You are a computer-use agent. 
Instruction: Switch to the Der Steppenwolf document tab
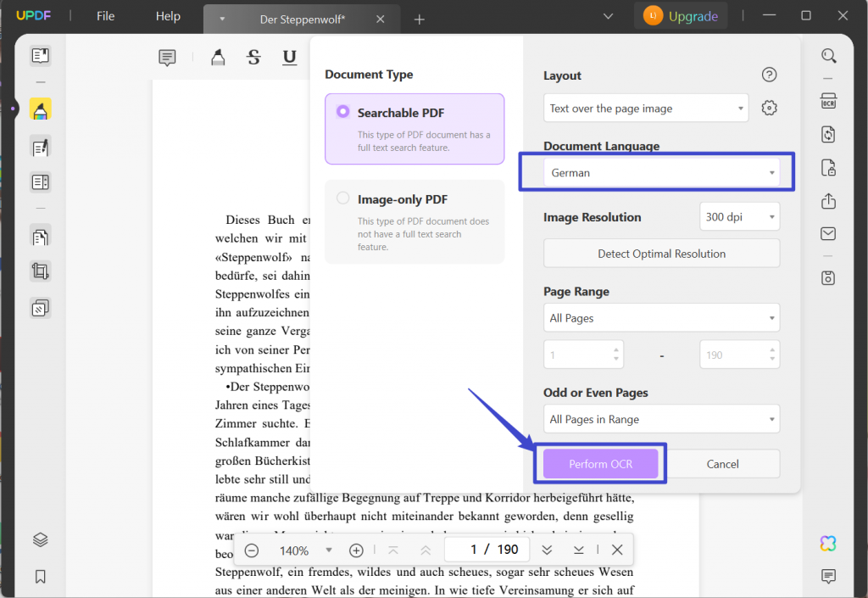pyautogui.click(x=301, y=18)
